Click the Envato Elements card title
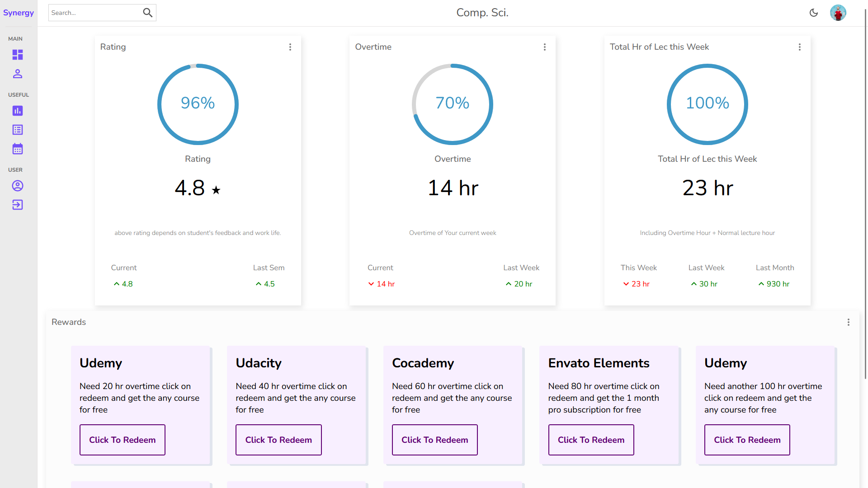This screenshot has height=488, width=868. (x=599, y=363)
